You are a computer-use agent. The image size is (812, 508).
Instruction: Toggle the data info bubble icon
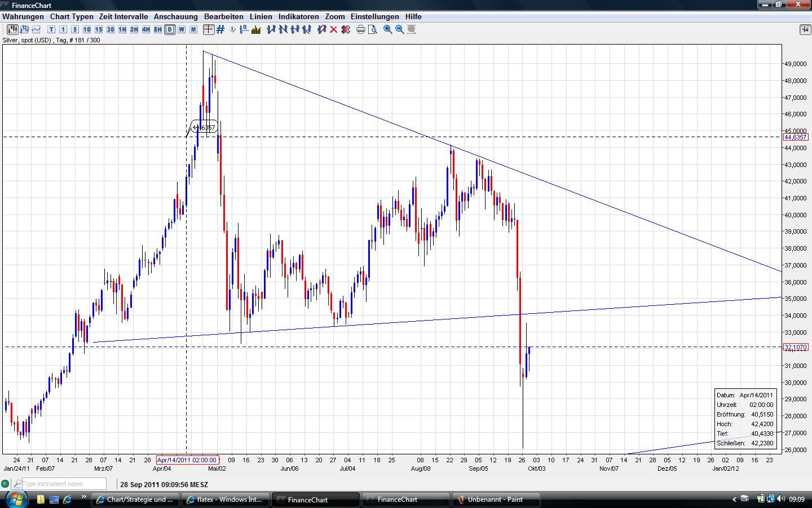(x=232, y=29)
